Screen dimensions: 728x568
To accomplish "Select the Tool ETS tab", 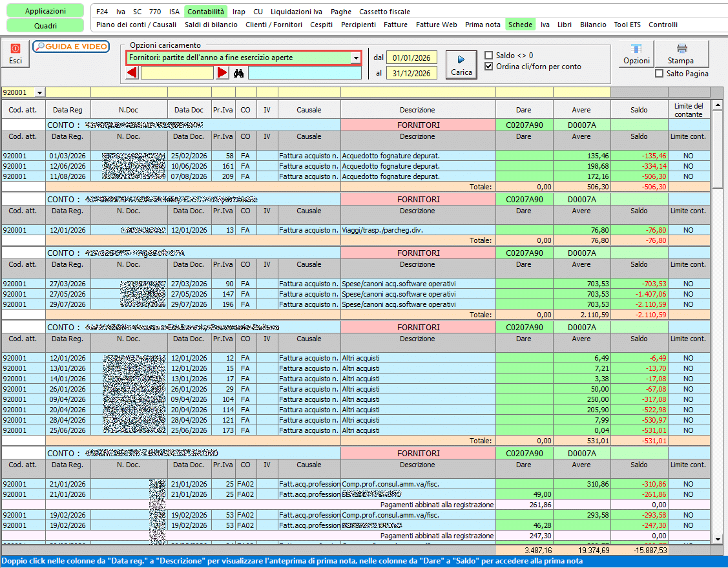I will click(x=627, y=25).
